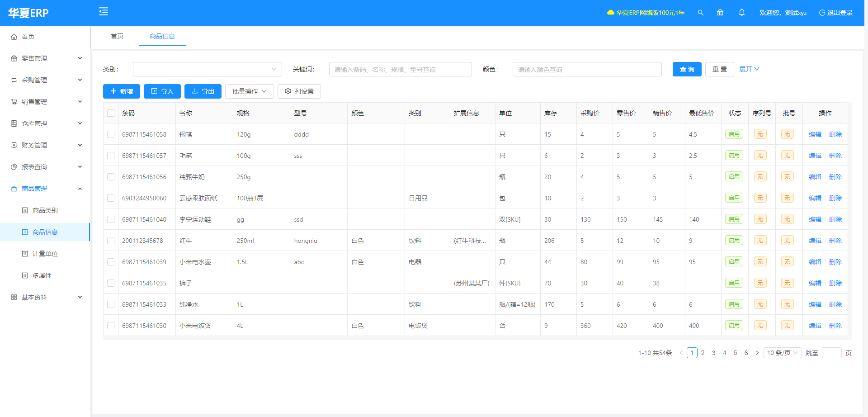Focus the 跳至 page jump input
868x417 pixels.
[x=832, y=353]
